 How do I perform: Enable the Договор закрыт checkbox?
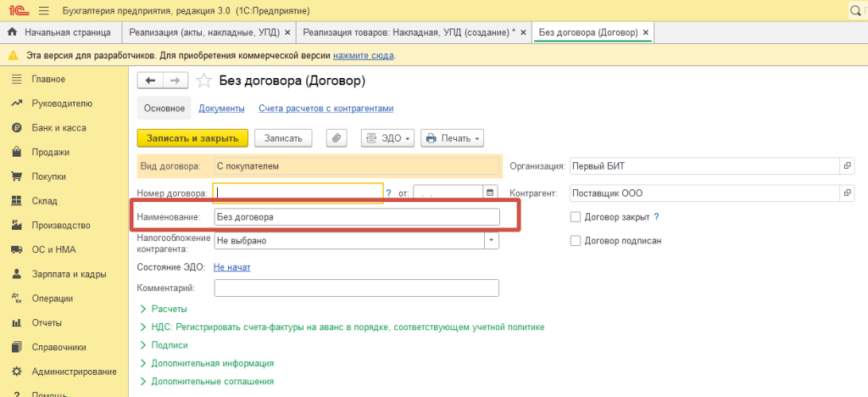tap(576, 217)
